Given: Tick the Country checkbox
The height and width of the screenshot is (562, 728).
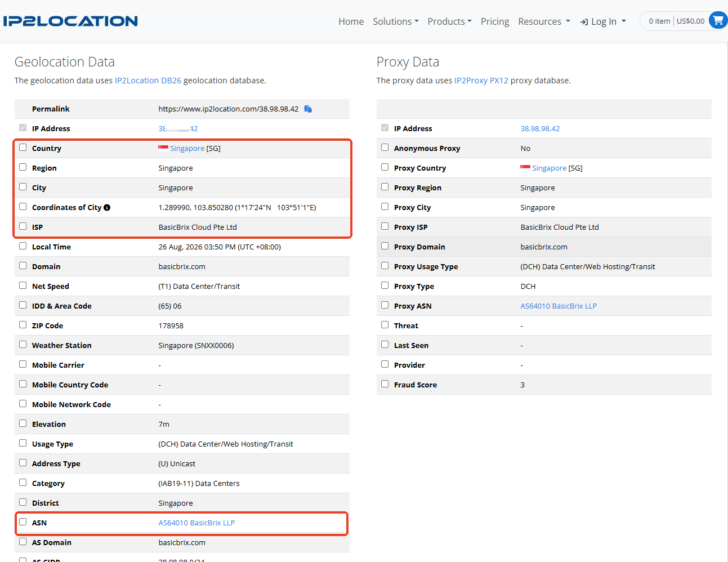Looking at the screenshot, I should click(23, 148).
